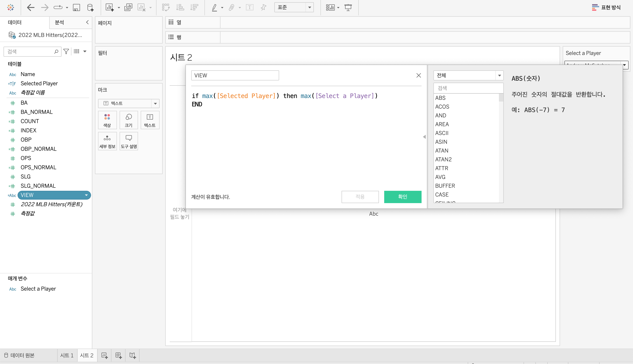
Task: Click the presentation mode icon
Action: click(348, 7)
